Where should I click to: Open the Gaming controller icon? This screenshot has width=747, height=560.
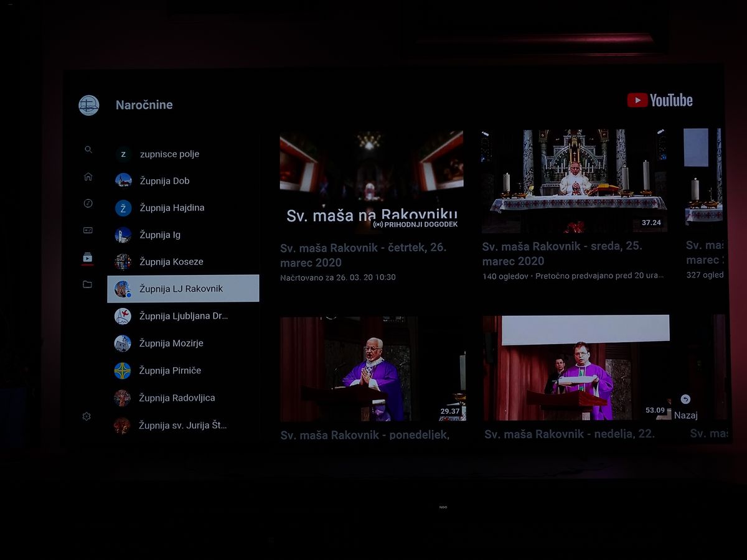[x=88, y=230]
